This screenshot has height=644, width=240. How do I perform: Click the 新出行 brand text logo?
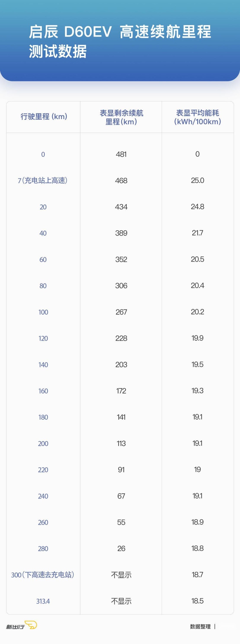pyautogui.click(x=15, y=627)
